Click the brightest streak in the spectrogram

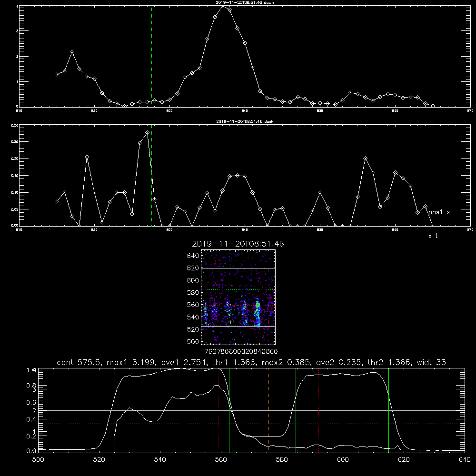tap(258, 313)
